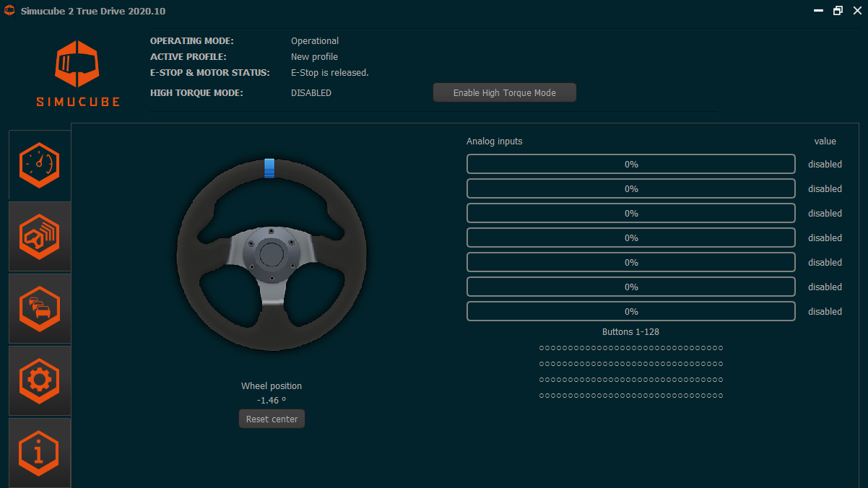Click the "New profile" active profile value

pos(314,57)
